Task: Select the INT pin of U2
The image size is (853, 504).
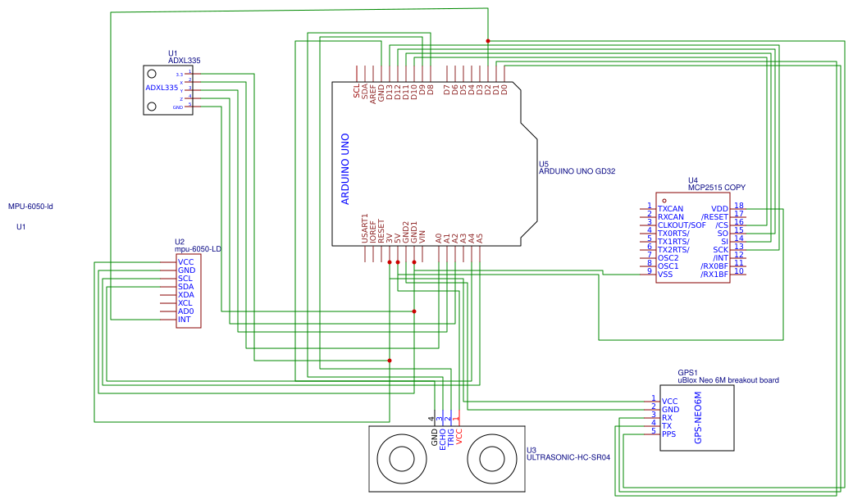Action: coord(184,318)
